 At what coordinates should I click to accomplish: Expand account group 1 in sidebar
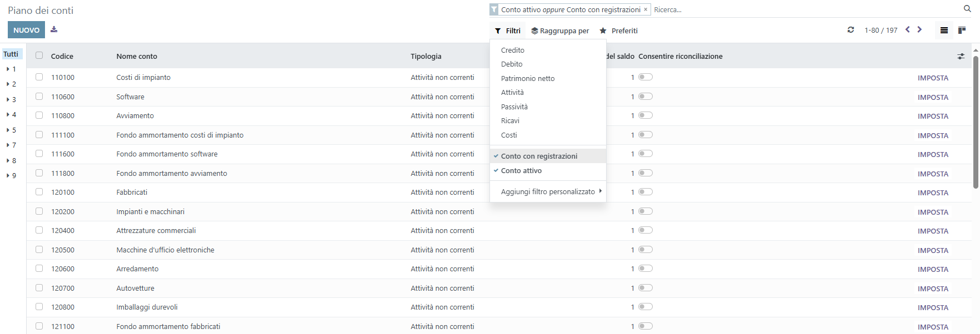point(11,69)
